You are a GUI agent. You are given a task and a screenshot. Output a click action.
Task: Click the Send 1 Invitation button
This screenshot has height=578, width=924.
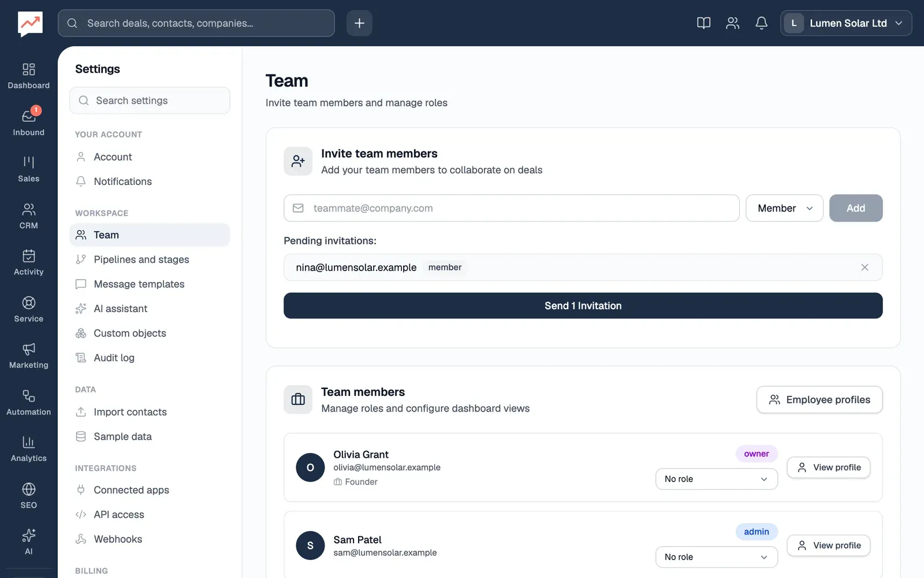click(583, 306)
